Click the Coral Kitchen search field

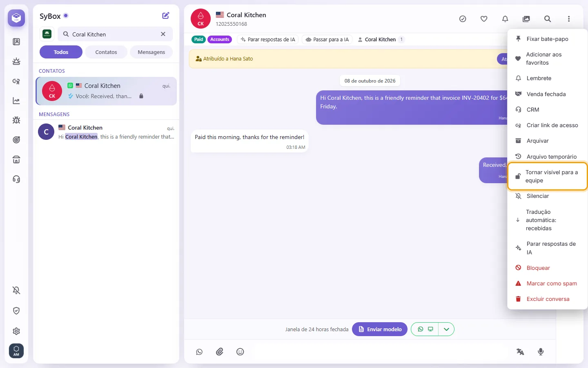click(x=115, y=34)
